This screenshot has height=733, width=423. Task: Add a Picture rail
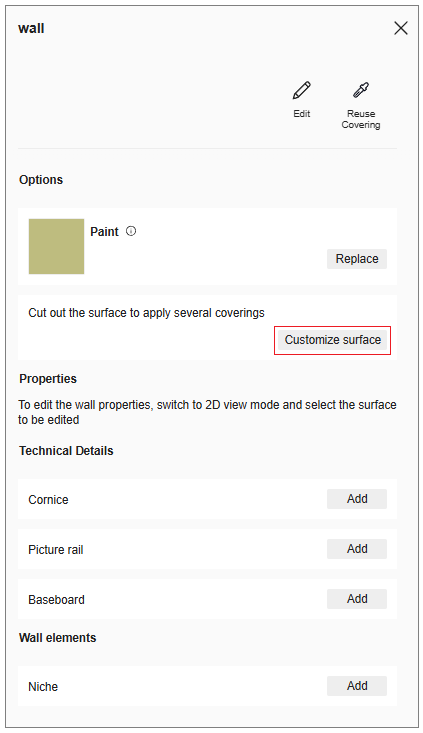pos(357,549)
